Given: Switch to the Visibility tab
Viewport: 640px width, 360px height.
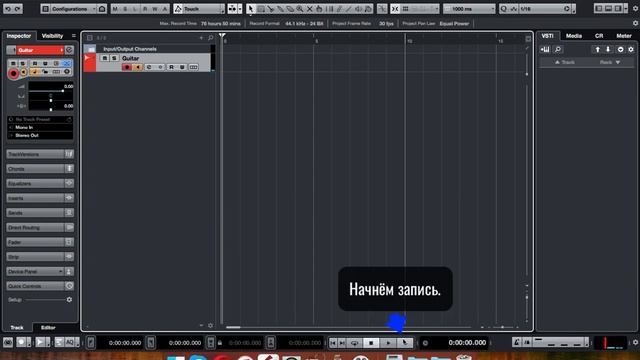Looking at the screenshot, I should pos(52,36).
